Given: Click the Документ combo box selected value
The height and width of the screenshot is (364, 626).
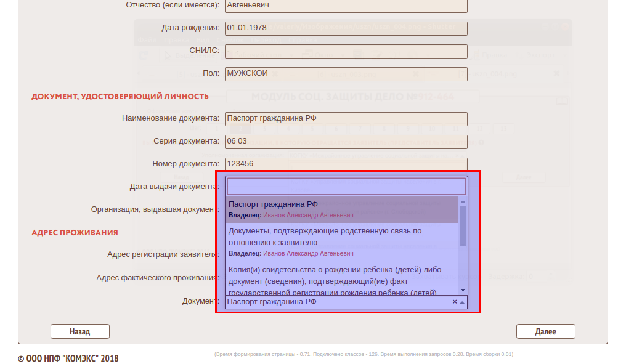Looking at the screenshot, I should pos(336,302).
